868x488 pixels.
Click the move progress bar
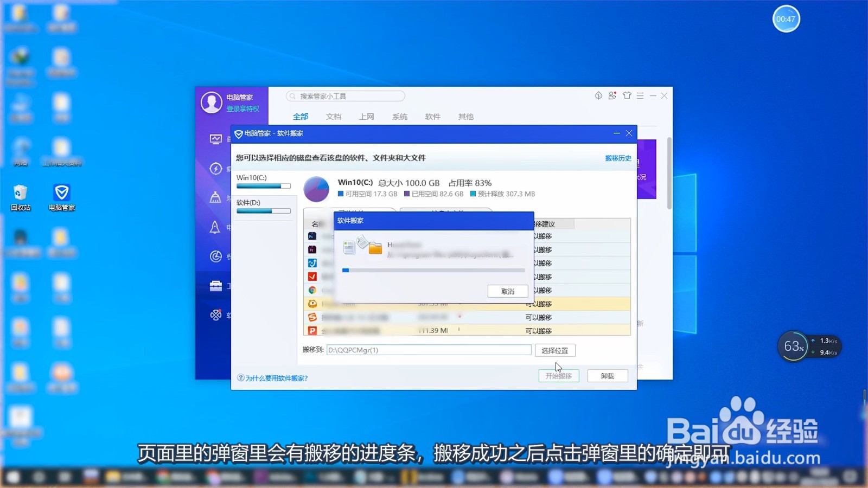tap(433, 270)
